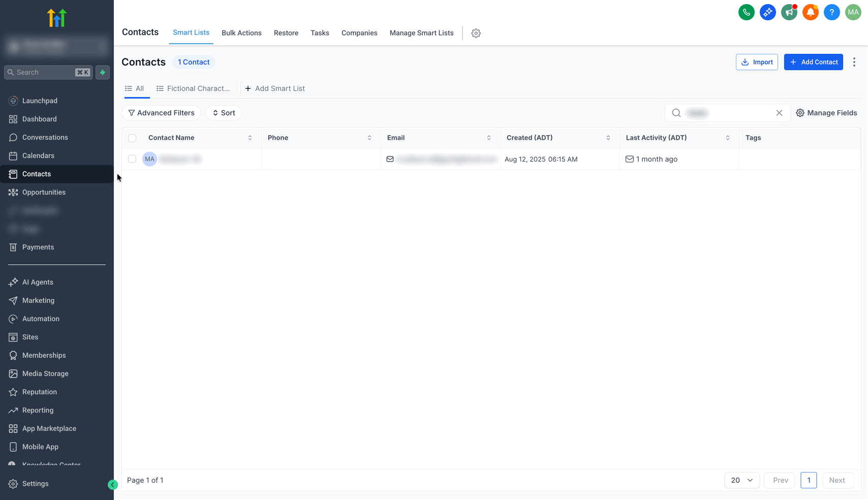Click the Import button
Screen dimensions: 868x500
[x=757, y=62]
